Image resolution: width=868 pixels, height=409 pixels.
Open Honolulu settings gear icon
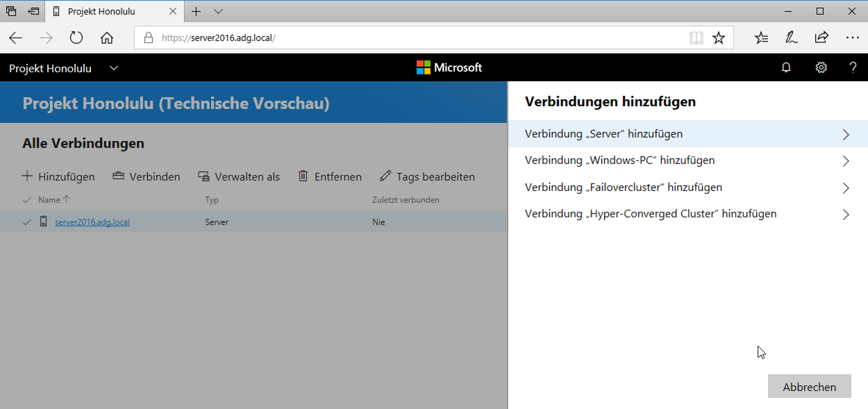[821, 67]
